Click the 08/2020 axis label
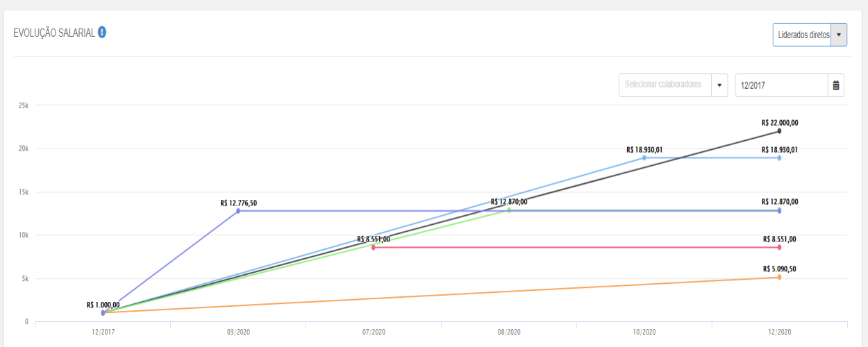 pyautogui.click(x=509, y=332)
